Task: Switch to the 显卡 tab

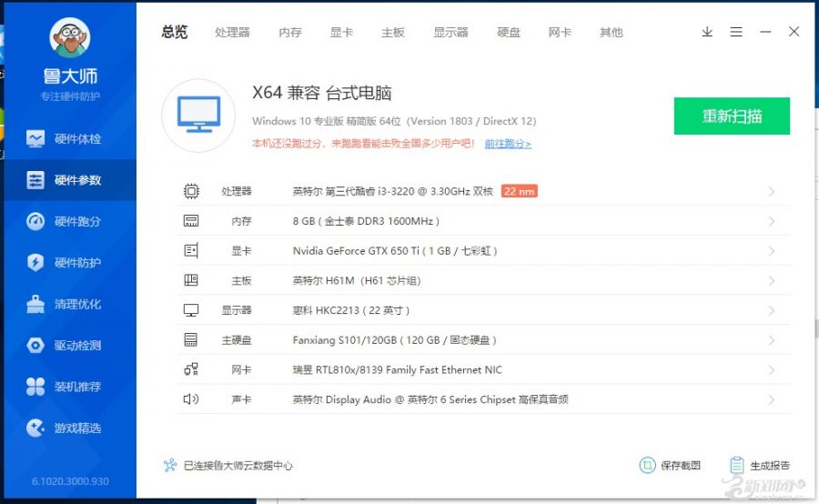Action: pos(341,33)
